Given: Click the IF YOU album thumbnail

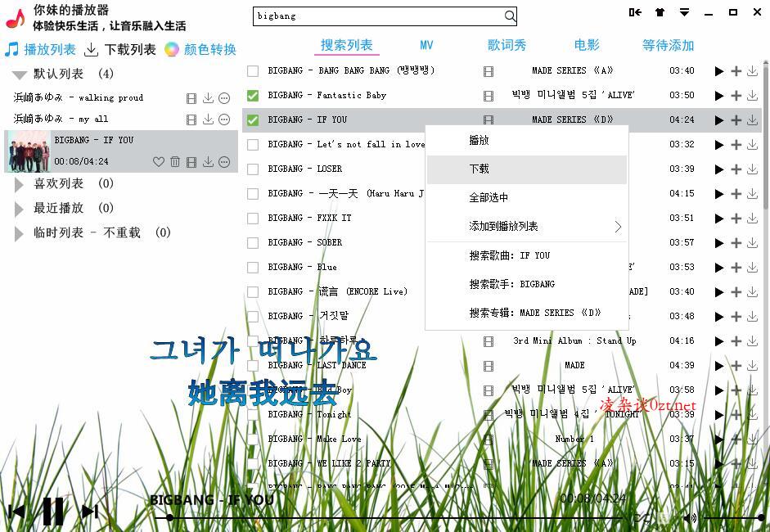Looking at the screenshot, I should (x=29, y=151).
